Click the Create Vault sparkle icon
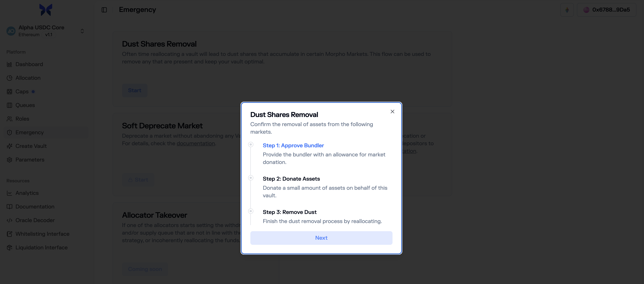Screen dimensions: 644x284 click(x=9, y=146)
